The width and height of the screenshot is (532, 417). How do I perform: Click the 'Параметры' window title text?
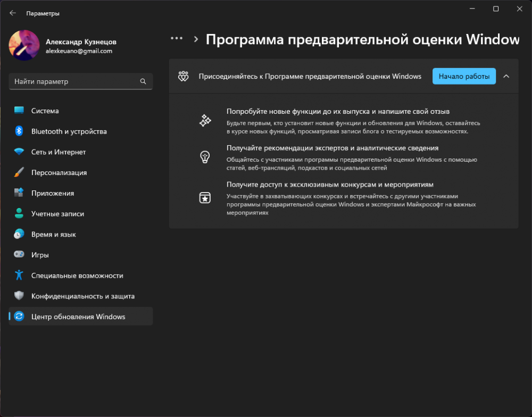43,13
